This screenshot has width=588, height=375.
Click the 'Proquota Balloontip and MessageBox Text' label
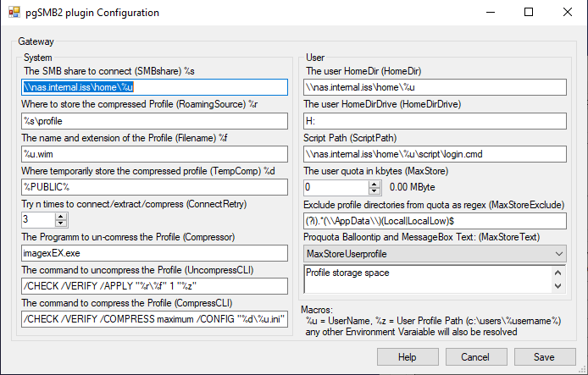pos(421,237)
